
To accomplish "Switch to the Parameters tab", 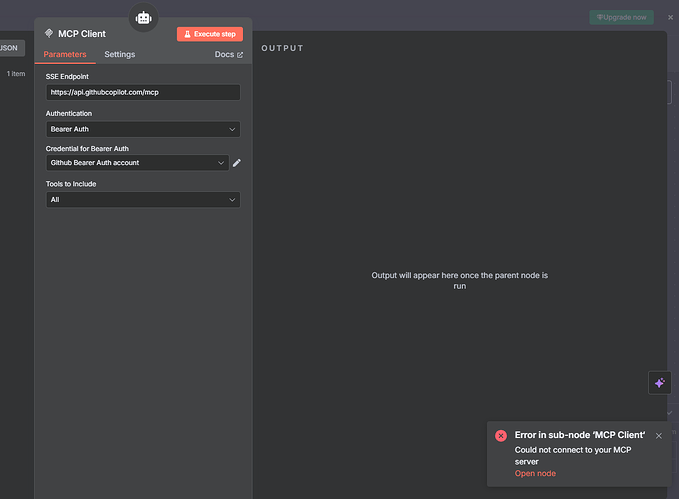I will click(x=65, y=55).
